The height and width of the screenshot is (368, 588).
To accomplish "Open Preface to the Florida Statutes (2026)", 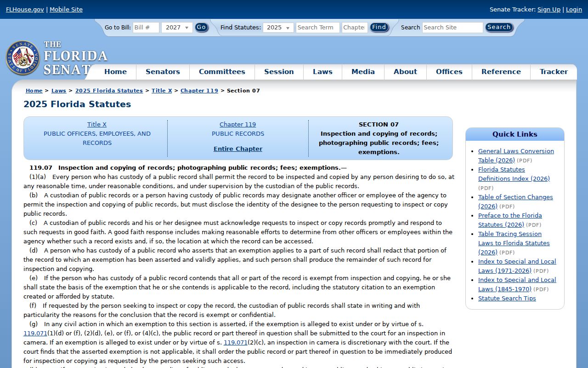I will pos(510,220).
